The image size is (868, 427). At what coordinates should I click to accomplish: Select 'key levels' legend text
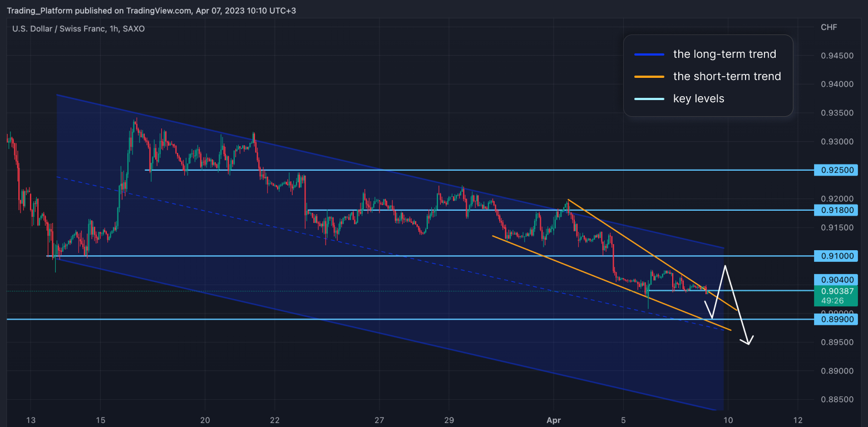(x=699, y=98)
